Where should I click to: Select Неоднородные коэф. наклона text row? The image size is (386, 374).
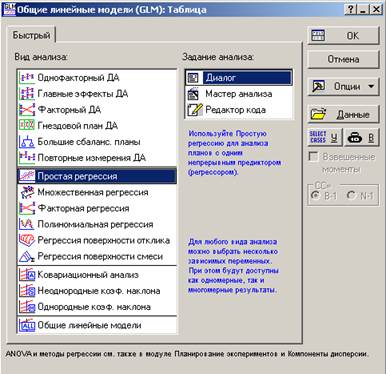click(x=99, y=291)
